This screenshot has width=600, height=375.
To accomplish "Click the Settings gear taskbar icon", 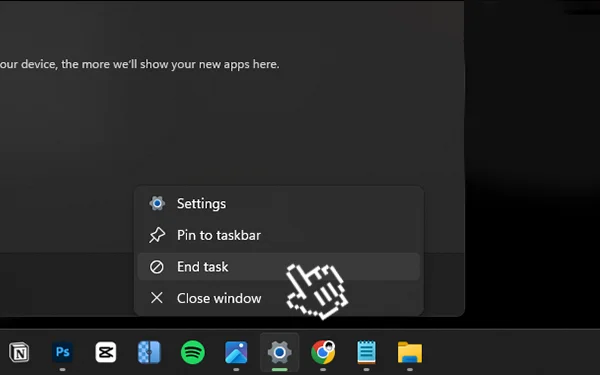I will pos(279,352).
